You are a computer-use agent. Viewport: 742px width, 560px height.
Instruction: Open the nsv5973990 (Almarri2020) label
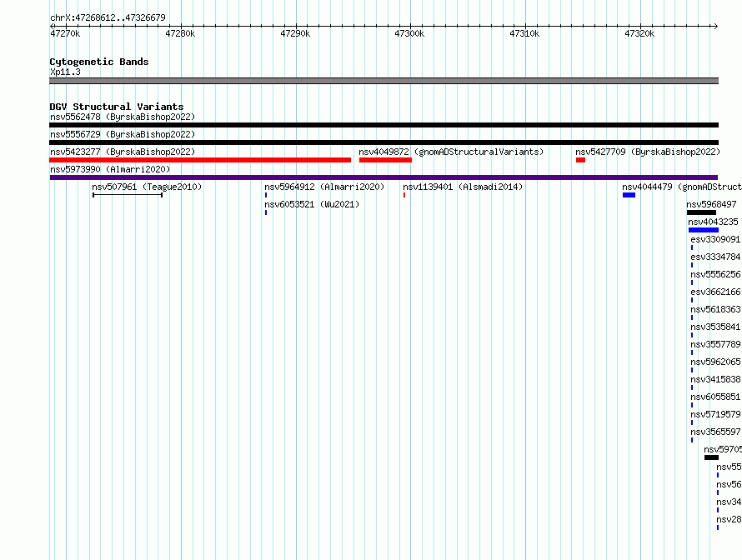tap(110, 169)
